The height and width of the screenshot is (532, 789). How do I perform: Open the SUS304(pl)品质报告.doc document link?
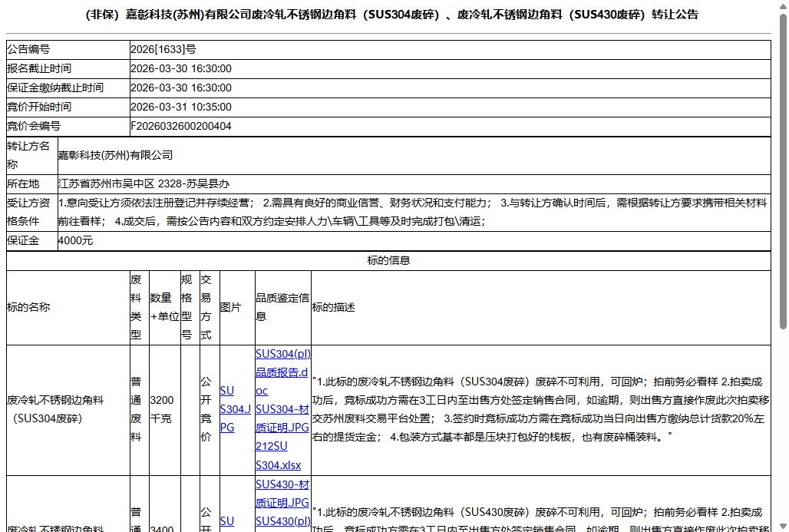click(x=281, y=372)
